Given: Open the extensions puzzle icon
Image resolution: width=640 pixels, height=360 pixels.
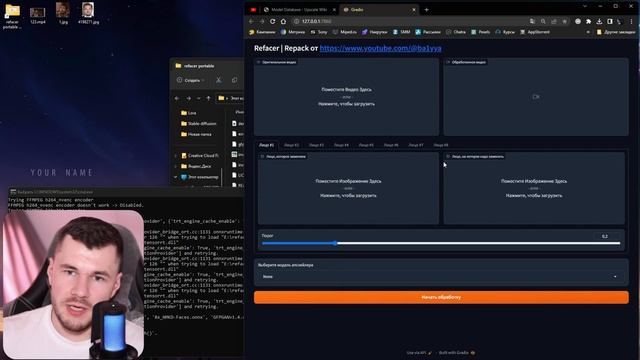Looking at the screenshot, I should (x=589, y=21).
